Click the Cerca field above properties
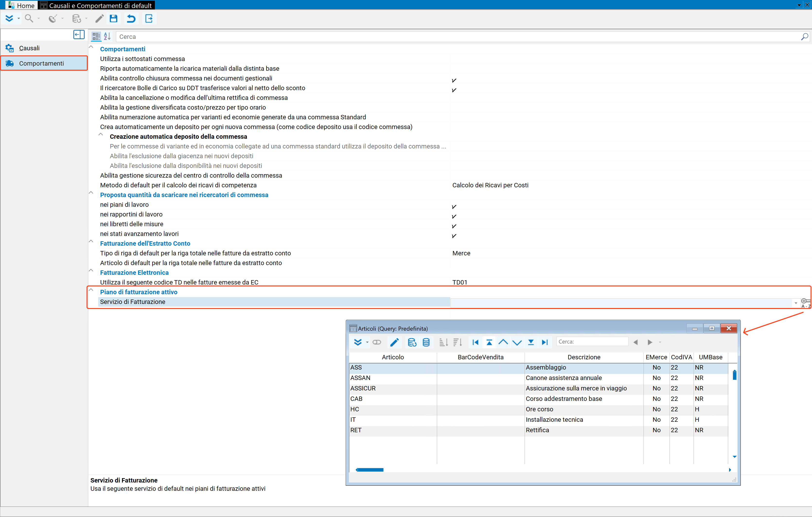Viewport: 812px width, 517px height. 458,37
